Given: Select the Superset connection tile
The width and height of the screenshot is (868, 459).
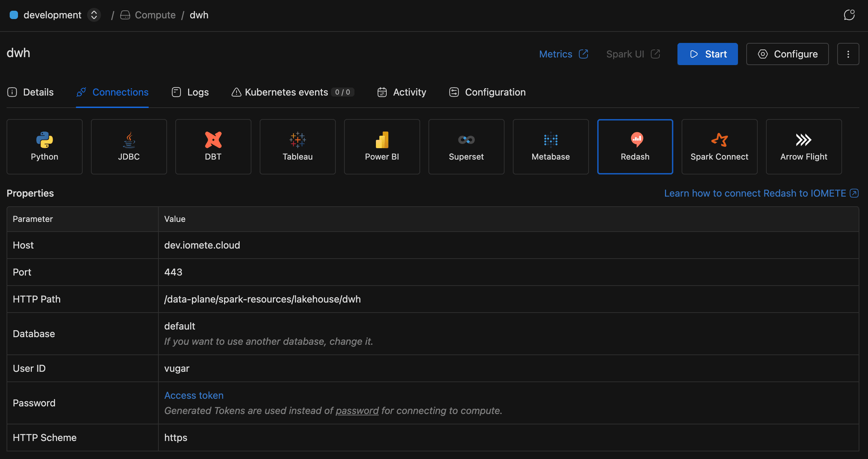Looking at the screenshot, I should coord(466,147).
